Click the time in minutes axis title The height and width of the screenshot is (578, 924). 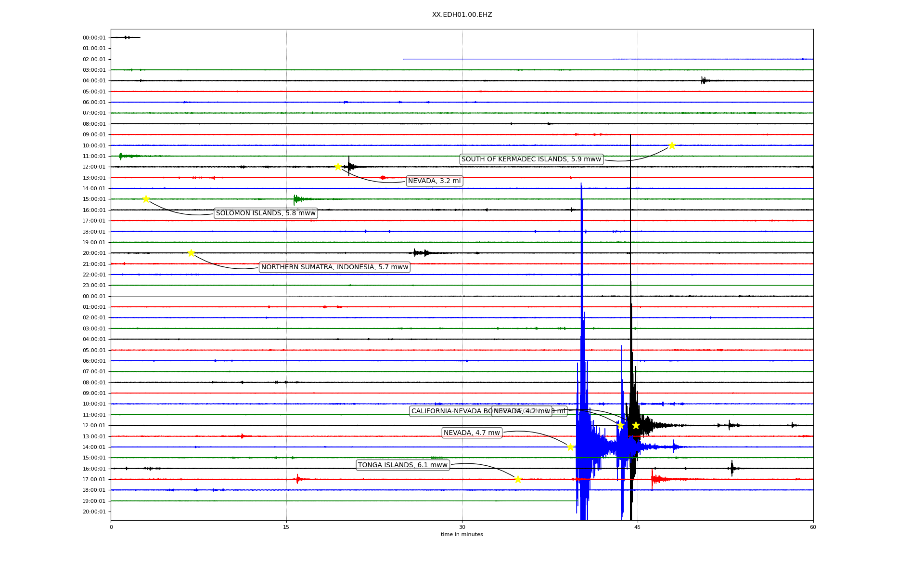point(462,534)
